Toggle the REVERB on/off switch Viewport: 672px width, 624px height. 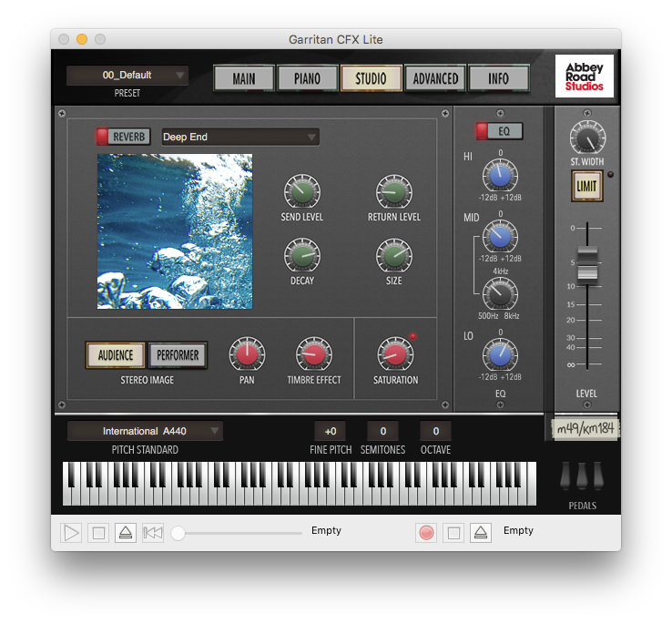click(124, 137)
